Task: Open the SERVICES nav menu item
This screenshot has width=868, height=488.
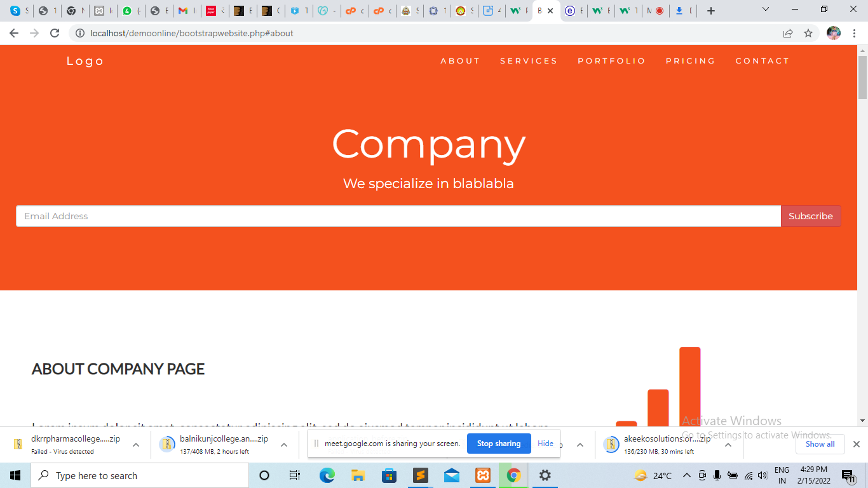Action: point(529,61)
